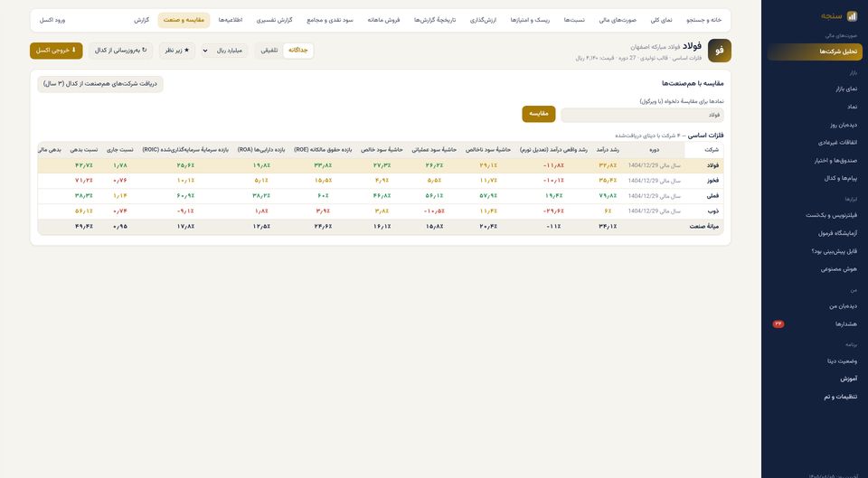Click بازده دارایی‌ها (ROA) column header

260,150
